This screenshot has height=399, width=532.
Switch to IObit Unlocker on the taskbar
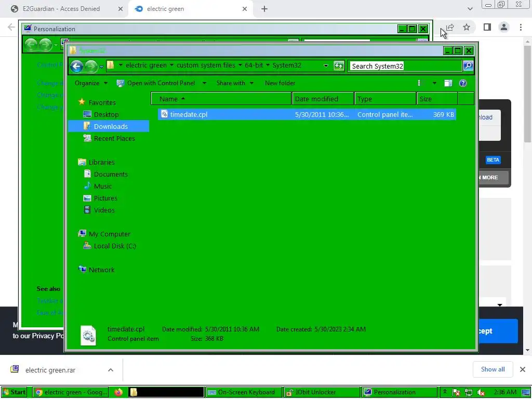click(x=321, y=392)
